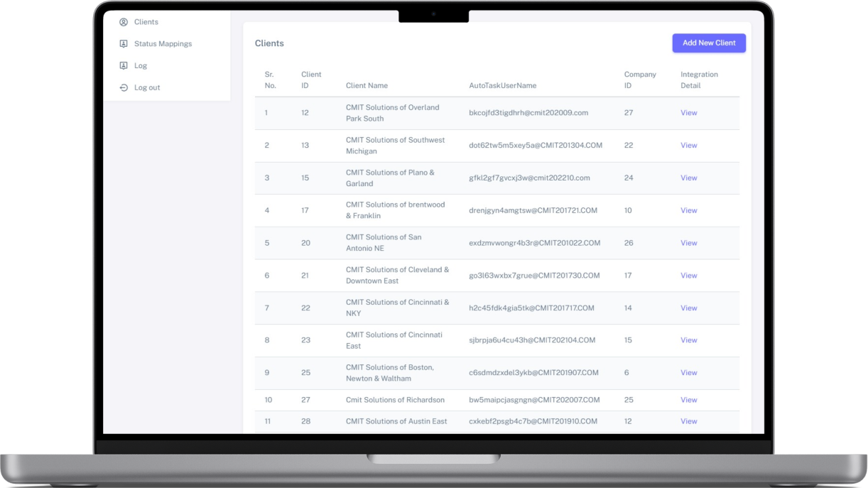View integration detail for Boston, Newton & Waltham
The height and width of the screenshot is (488, 868).
pos(689,373)
